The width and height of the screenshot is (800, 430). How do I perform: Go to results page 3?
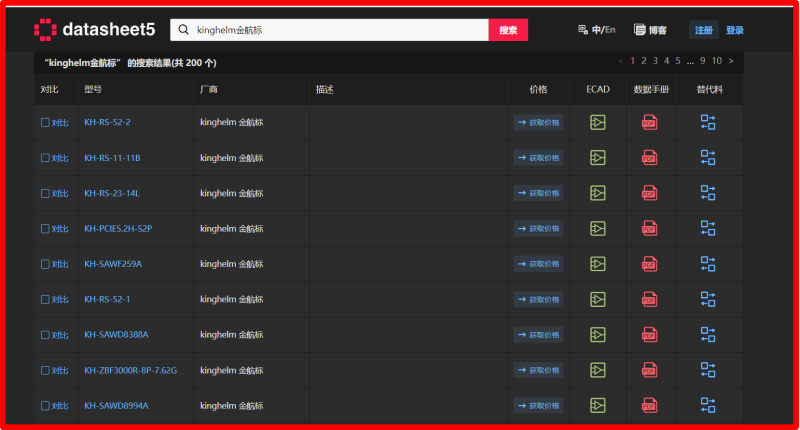(x=655, y=61)
